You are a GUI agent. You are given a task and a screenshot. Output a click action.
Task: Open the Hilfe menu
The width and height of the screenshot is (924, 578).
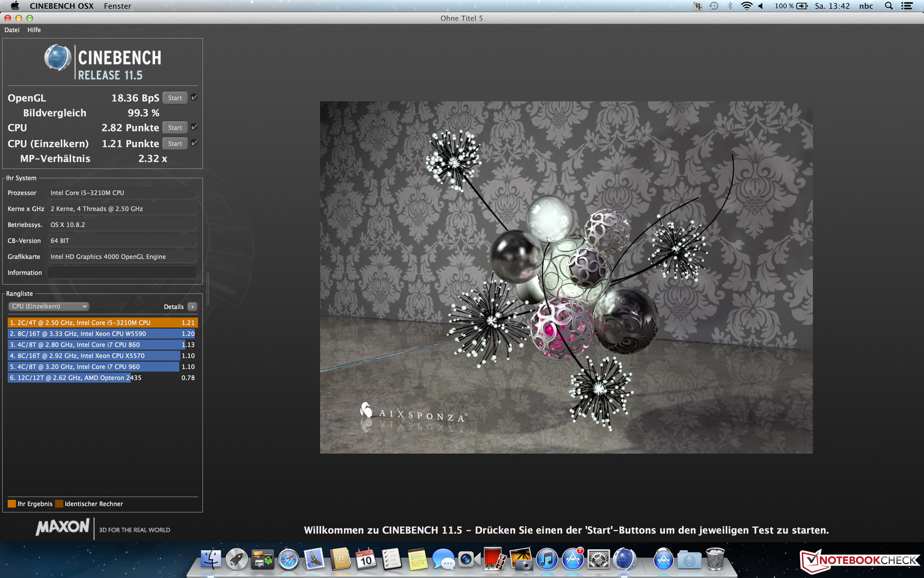point(34,30)
